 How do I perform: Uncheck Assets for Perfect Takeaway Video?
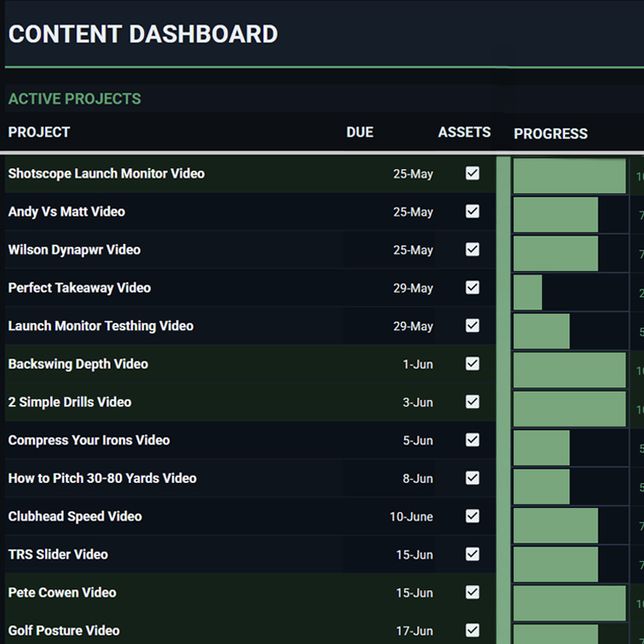(473, 287)
